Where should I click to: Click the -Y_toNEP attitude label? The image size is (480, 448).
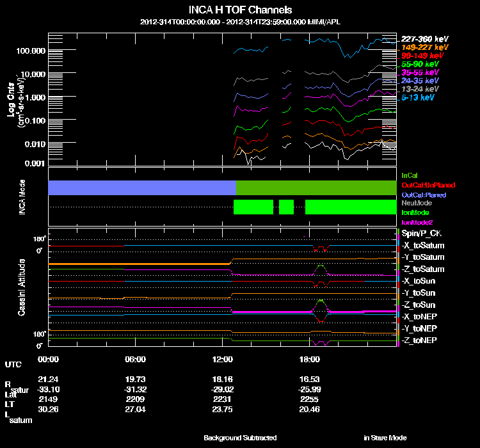(419, 328)
